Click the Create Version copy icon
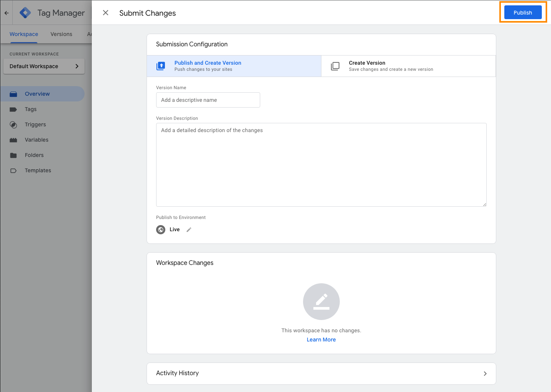Screen dimensions: 551x392 [335, 66]
